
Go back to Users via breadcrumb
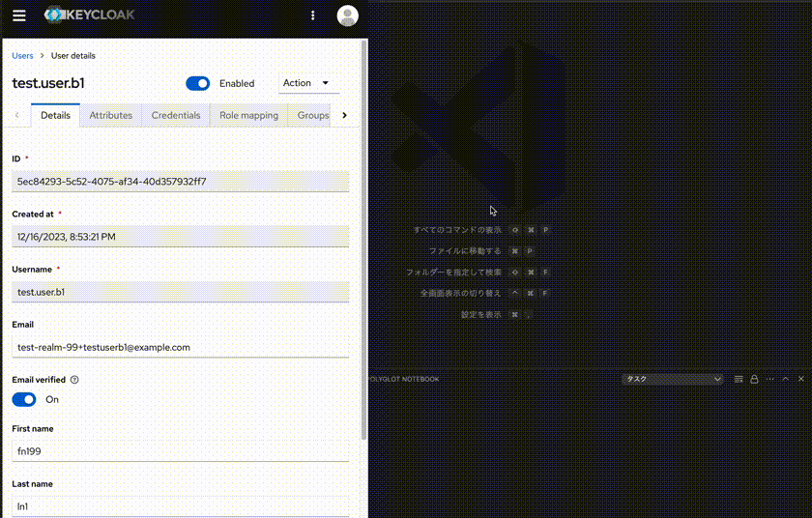[x=22, y=56]
